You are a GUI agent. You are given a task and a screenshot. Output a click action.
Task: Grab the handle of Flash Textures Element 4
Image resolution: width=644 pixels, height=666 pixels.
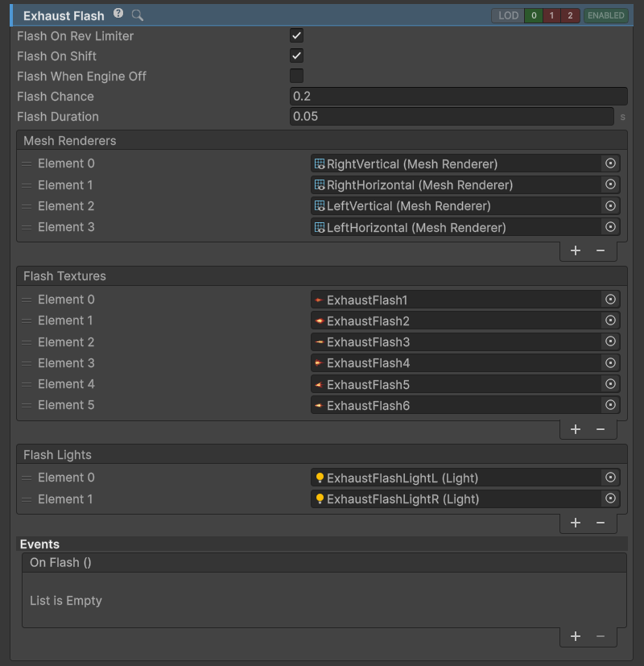tap(27, 384)
